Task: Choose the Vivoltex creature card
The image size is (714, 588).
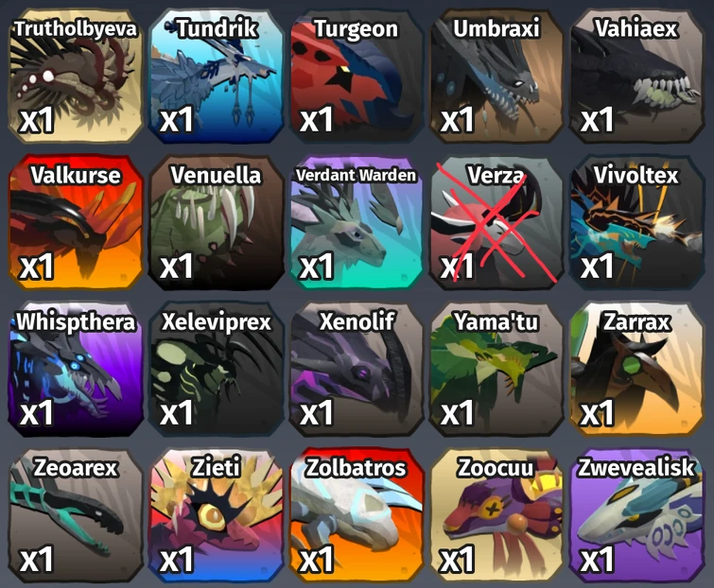Action: 636,222
